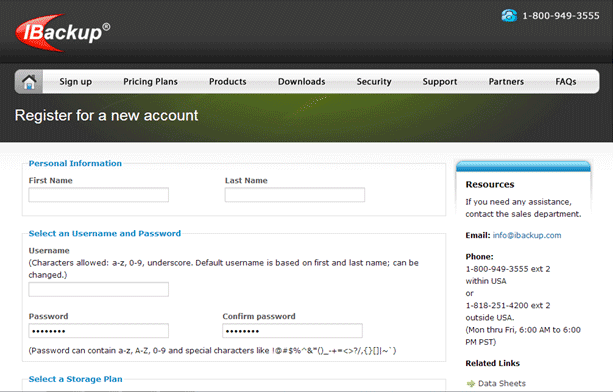The image size is (613, 392).
Task: Click into the Password field
Action: (99, 331)
